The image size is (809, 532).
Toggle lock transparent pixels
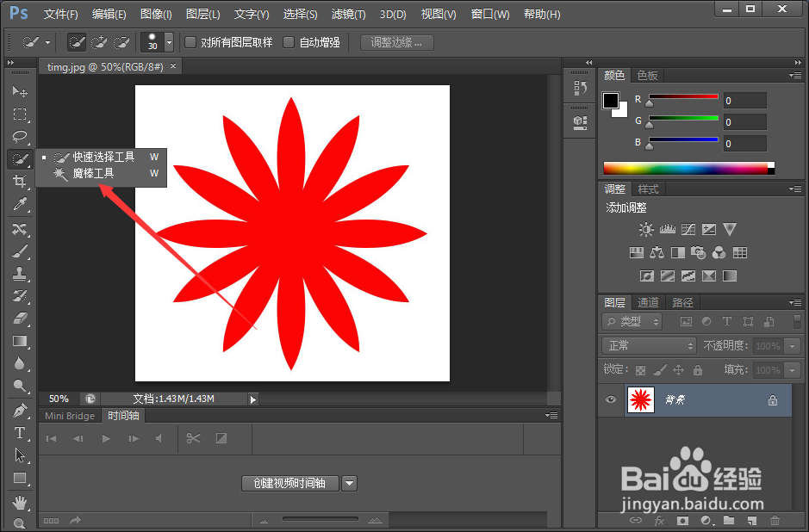640,370
